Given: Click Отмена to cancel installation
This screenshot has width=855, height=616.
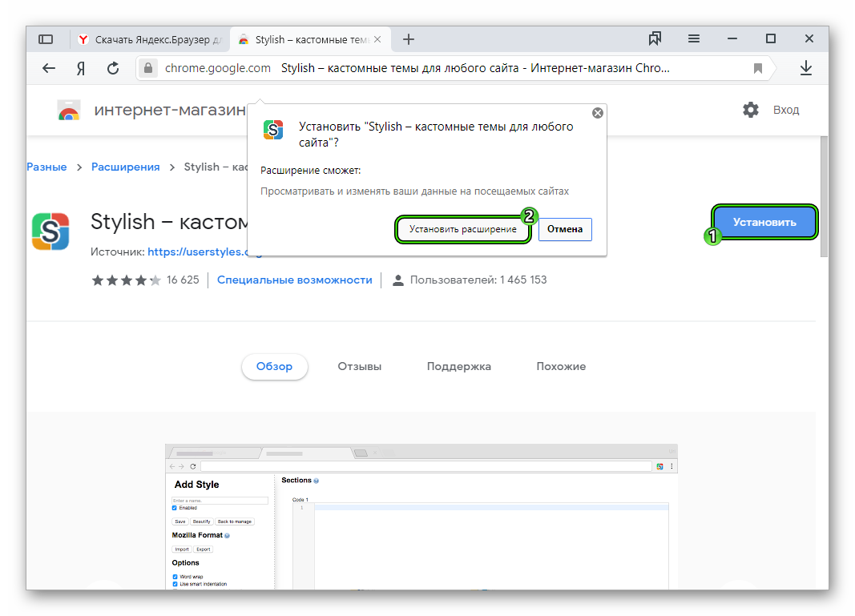Looking at the screenshot, I should pyautogui.click(x=565, y=229).
